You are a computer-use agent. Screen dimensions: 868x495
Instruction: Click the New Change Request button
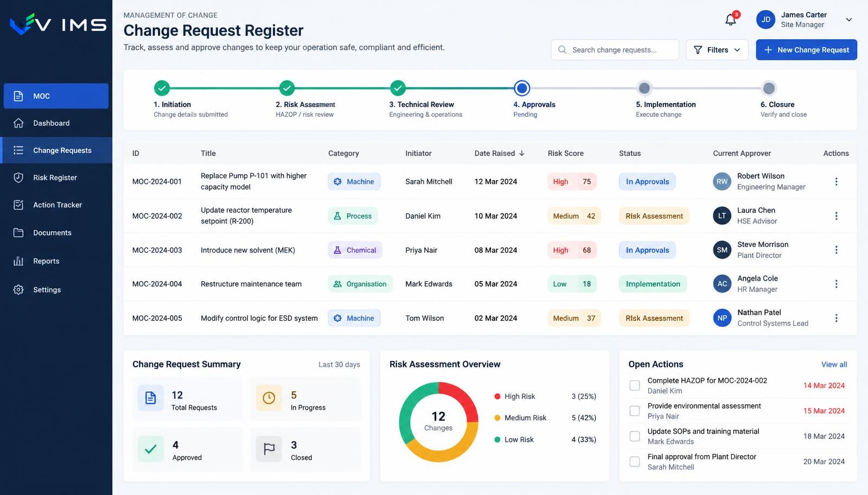pos(807,50)
